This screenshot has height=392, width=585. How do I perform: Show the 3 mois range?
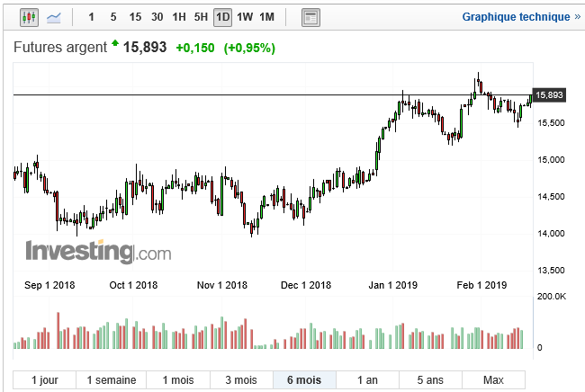[241, 380]
